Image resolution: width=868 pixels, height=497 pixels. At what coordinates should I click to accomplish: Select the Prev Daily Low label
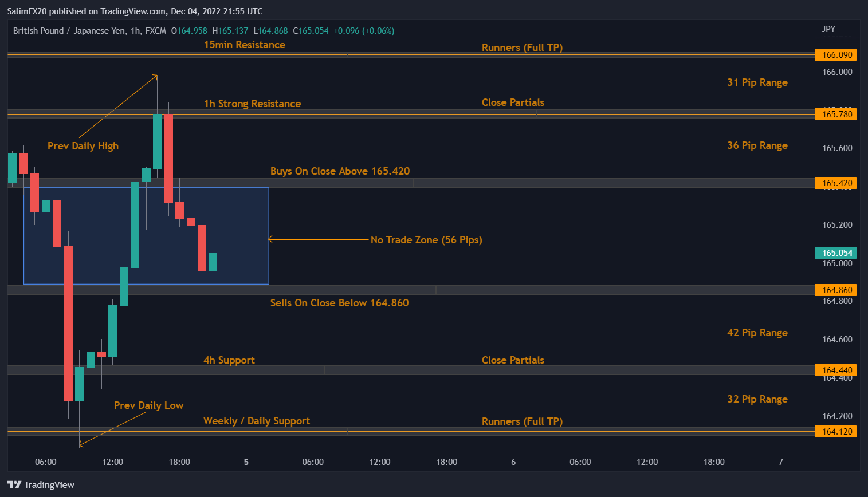pos(148,405)
